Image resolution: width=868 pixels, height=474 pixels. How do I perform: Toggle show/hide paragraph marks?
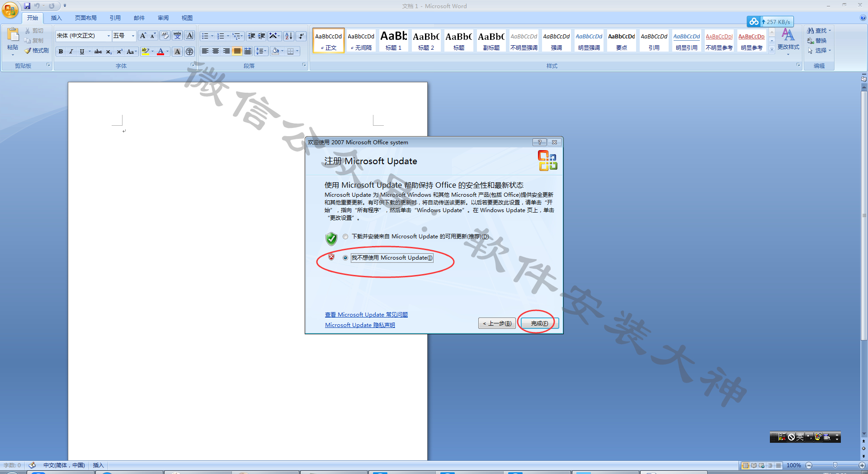[301, 36]
